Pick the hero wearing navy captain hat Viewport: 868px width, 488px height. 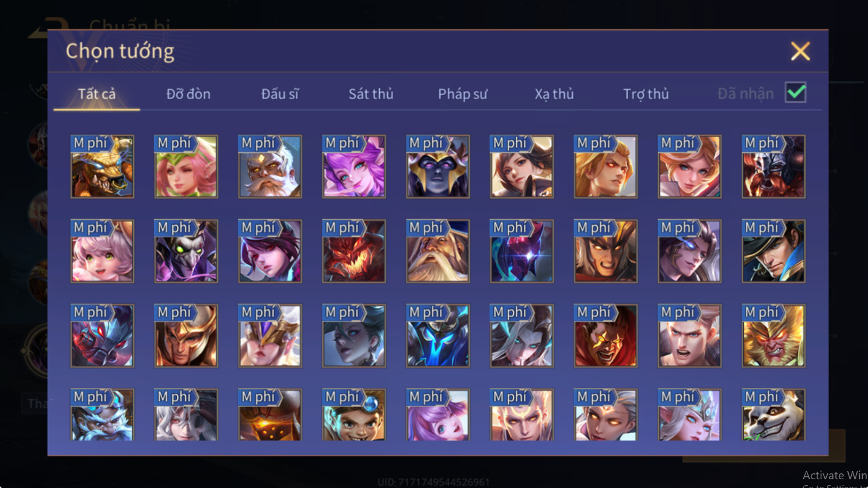coord(773,251)
